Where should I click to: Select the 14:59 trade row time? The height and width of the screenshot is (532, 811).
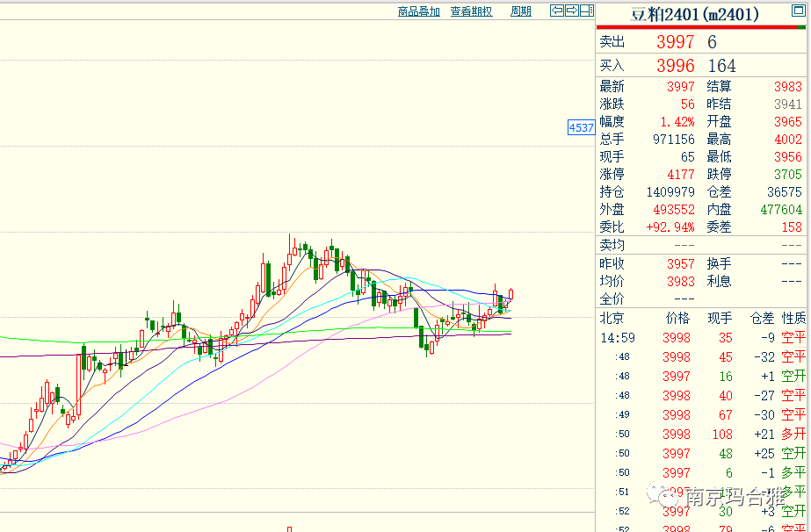point(618,338)
